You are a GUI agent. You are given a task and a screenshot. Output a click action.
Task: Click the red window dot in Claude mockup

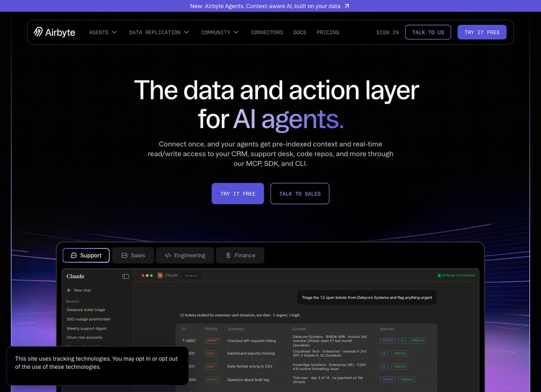pos(143,275)
